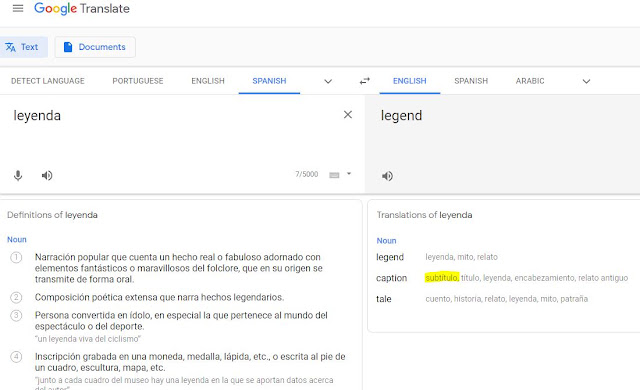Click 'Definitions of leyenda' heading
640x390 pixels.
pyautogui.click(x=52, y=215)
